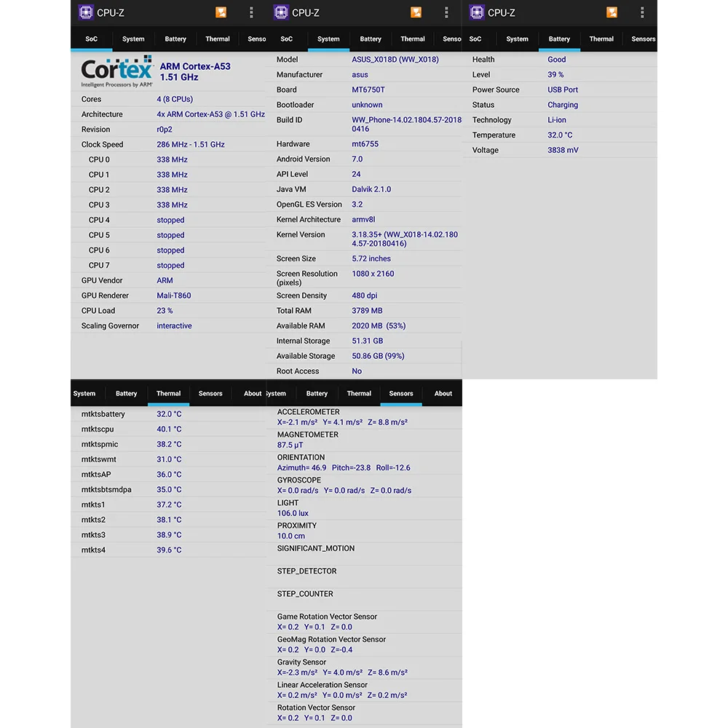Image resolution: width=728 pixels, height=728 pixels.
Task: Click the Scaling Governor value "interactive"
Action: coord(174,325)
